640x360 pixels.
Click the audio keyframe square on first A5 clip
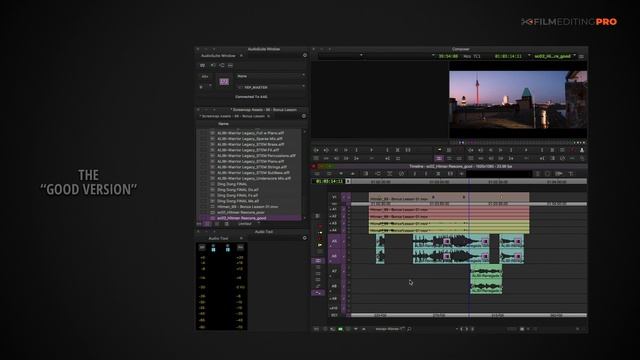[447, 242]
